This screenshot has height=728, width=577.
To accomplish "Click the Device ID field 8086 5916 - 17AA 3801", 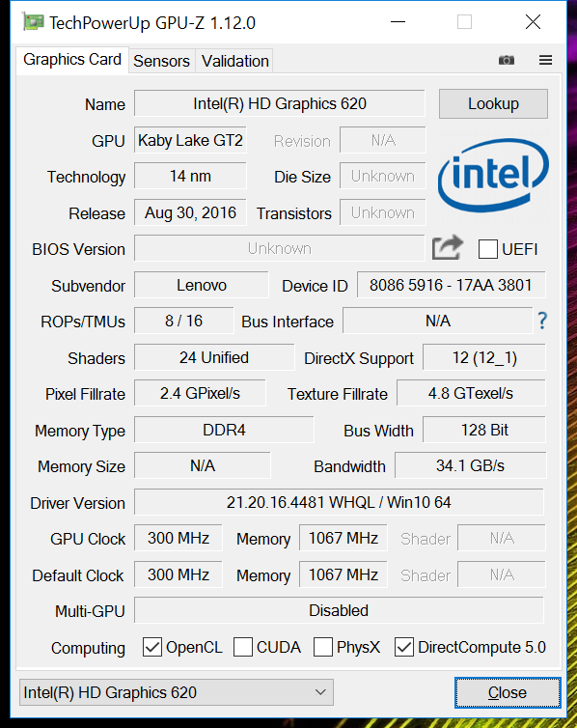I will click(x=451, y=285).
